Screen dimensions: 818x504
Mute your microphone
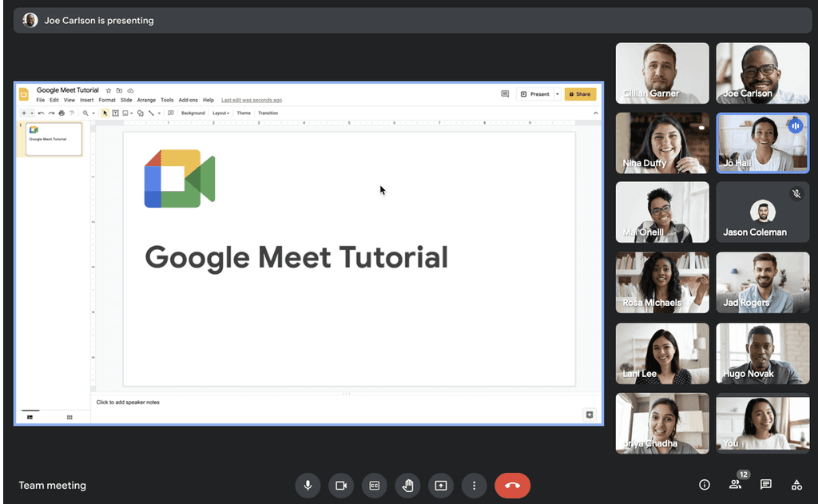[308, 485]
